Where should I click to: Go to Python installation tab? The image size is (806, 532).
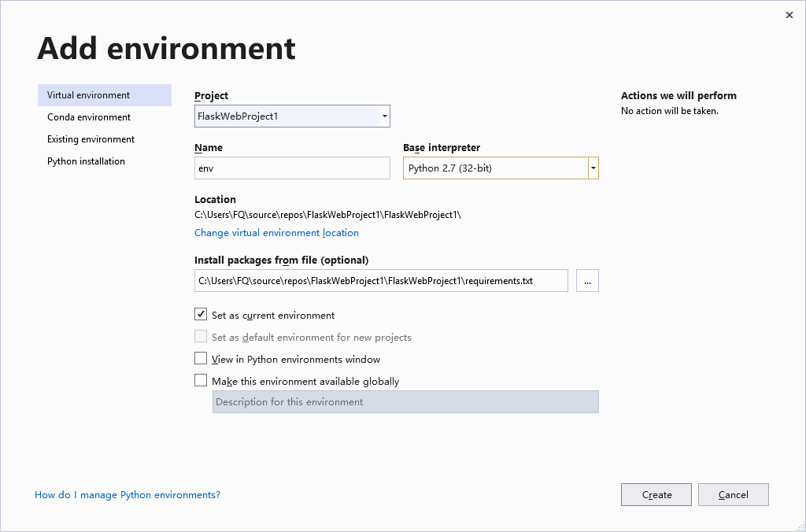[105, 161]
